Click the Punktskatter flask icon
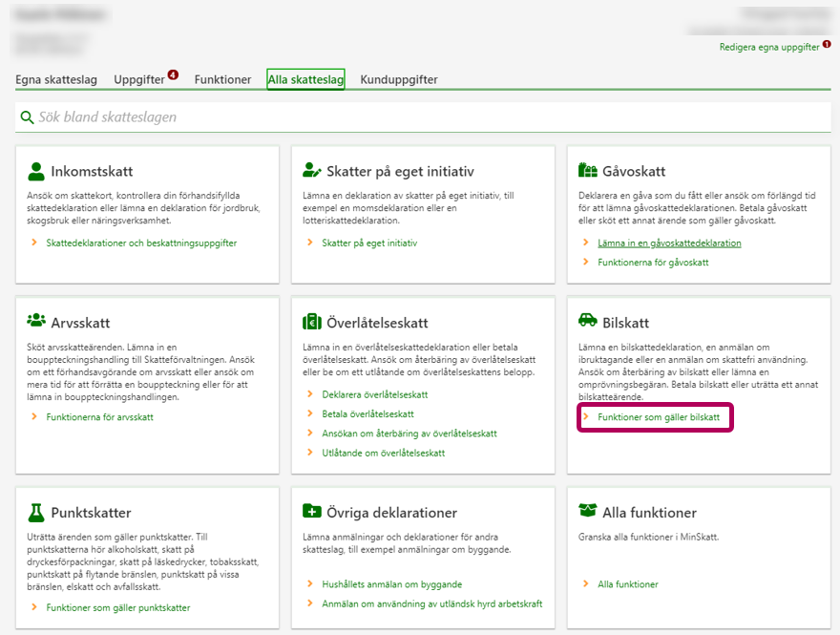Image resolution: width=840 pixels, height=635 pixels. (36, 513)
